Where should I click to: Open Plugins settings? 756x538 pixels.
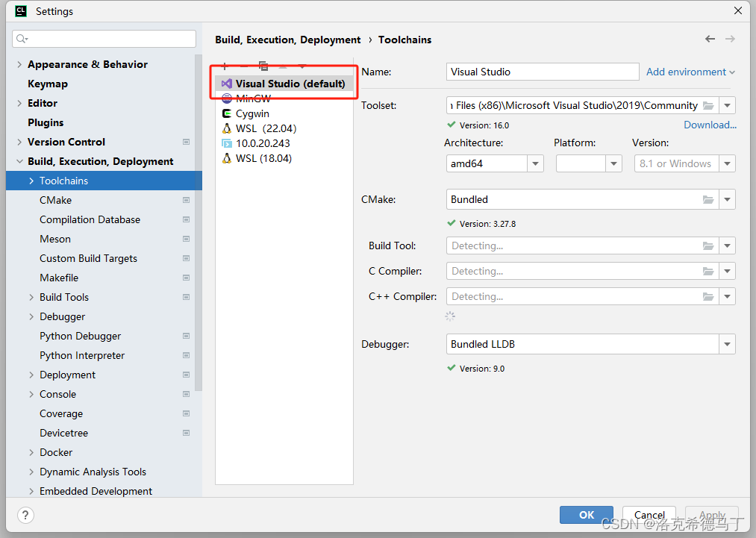[x=46, y=122]
